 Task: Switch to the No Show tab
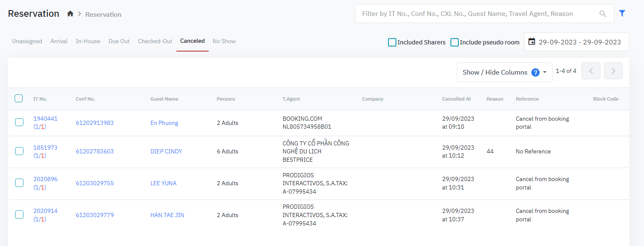point(224,41)
